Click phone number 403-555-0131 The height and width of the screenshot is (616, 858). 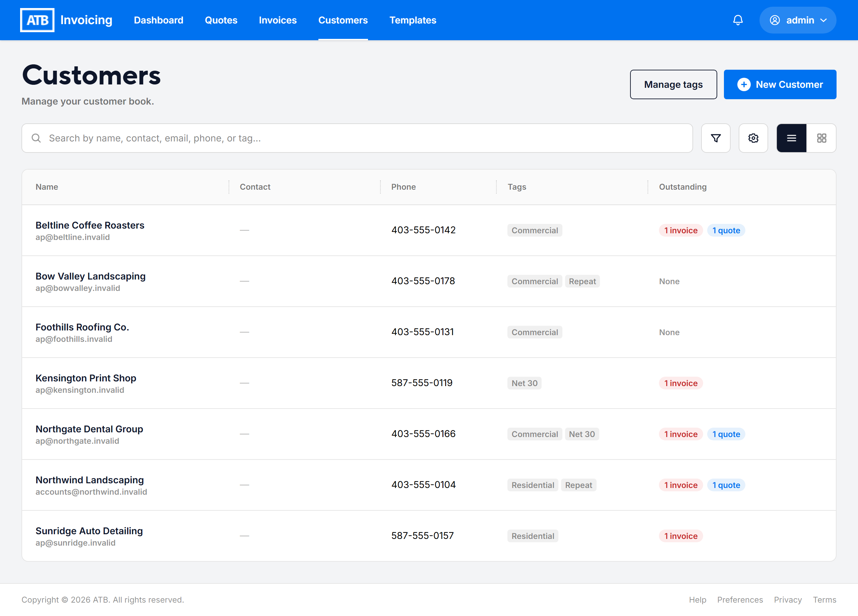pos(423,332)
